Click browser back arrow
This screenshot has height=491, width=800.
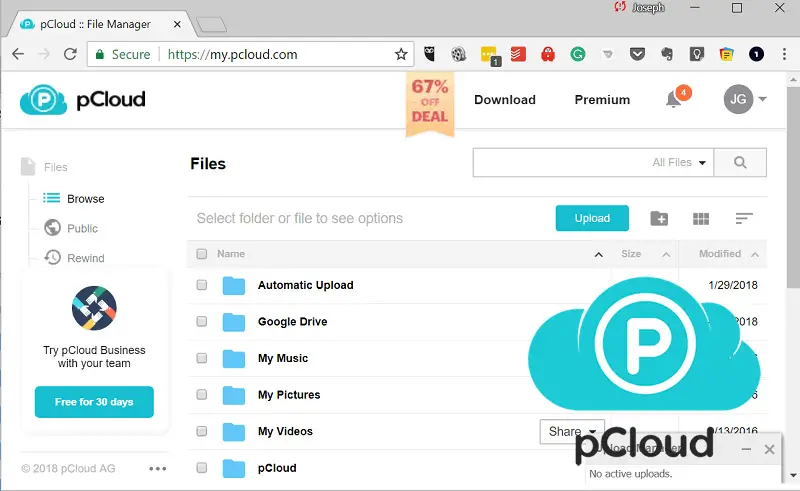(18, 54)
